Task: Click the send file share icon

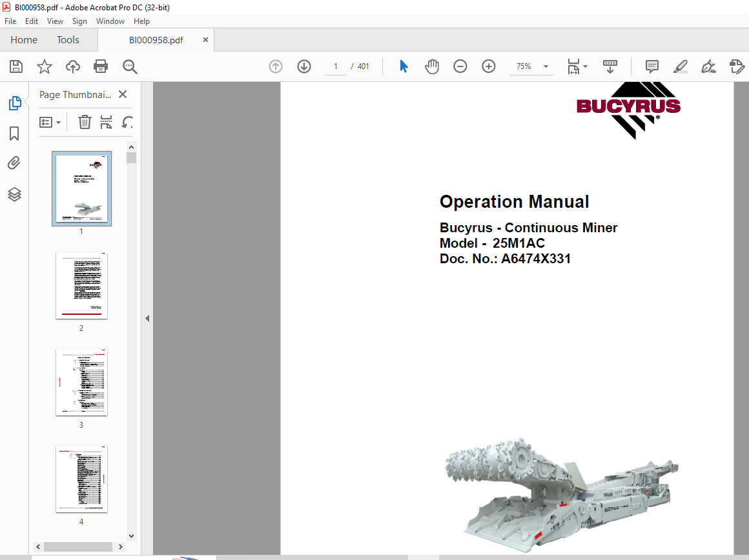Action: [737, 66]
